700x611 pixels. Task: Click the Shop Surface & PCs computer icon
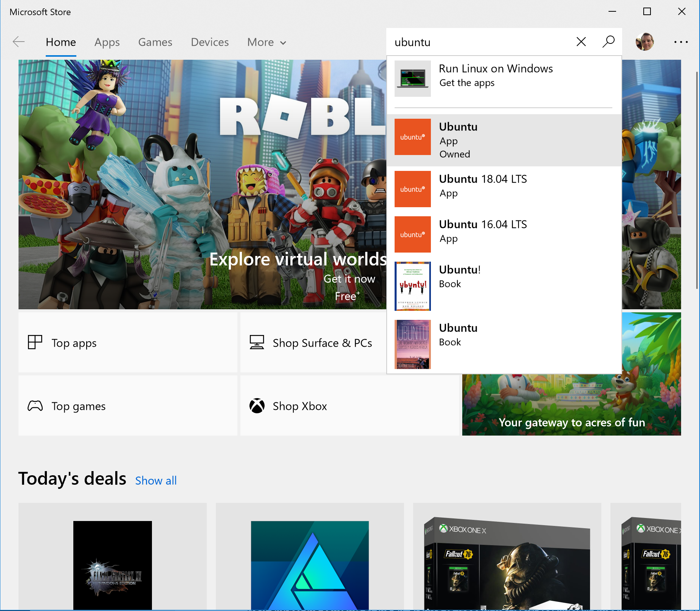click(x=257, y=342)
